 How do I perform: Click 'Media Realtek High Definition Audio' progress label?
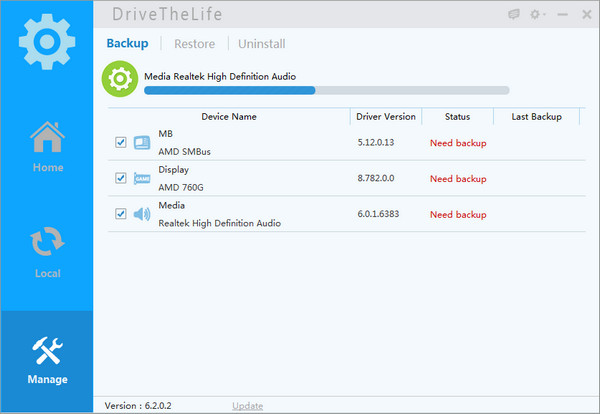coord(220,77)
